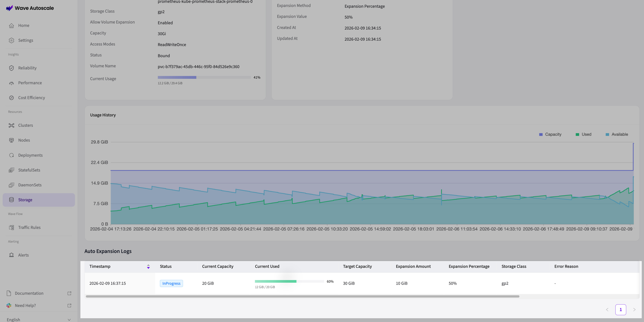The image size is (644, 322).
Task: Click the Alerts bell icon
Action: point(11,255)
